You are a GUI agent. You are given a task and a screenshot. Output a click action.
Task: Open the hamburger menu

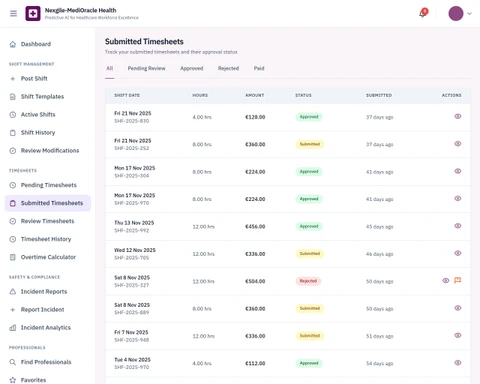tap(13, 13)
